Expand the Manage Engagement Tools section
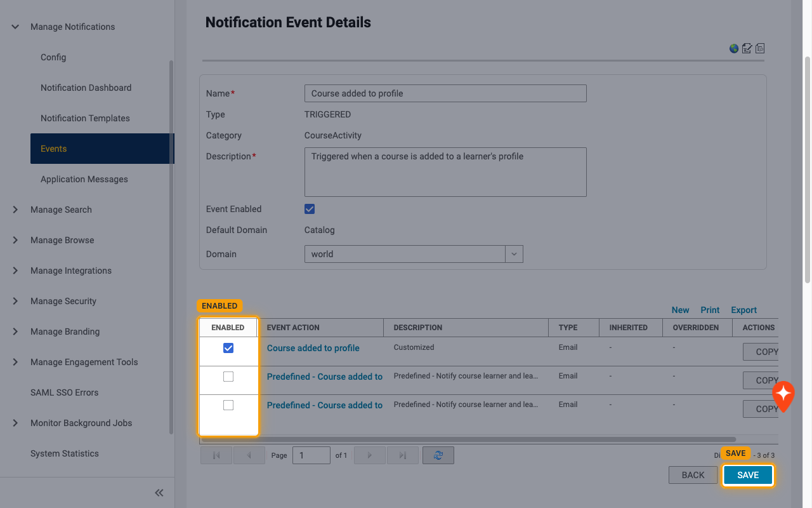The width and height of the screenshot is (812, 508). point(15,362)
